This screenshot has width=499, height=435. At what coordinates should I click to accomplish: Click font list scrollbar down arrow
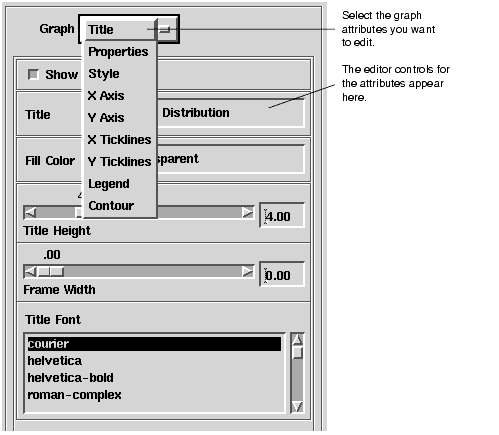pos(297,406)
